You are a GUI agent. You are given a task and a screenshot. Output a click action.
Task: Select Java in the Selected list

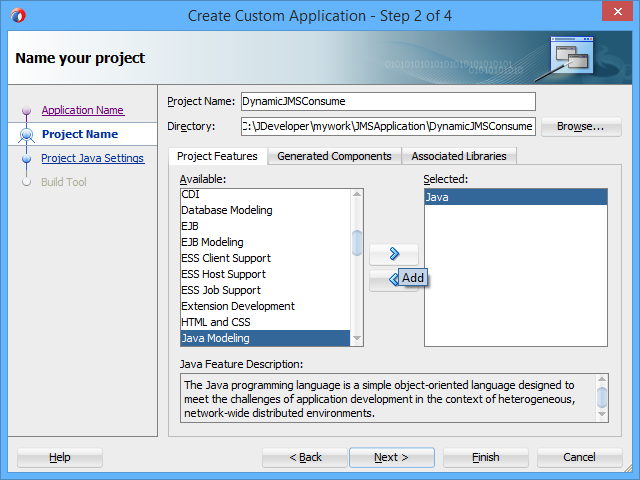[516, 197]
